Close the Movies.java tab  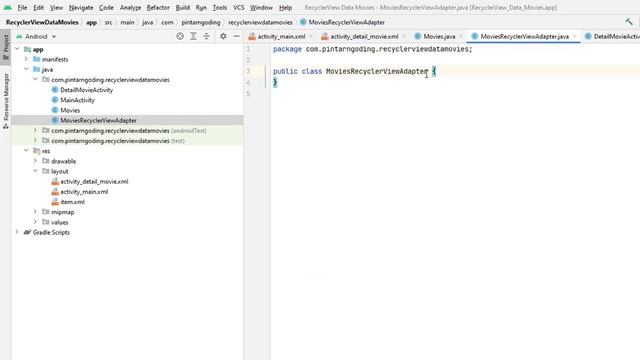pyautogui.click(x=461, y=36)
